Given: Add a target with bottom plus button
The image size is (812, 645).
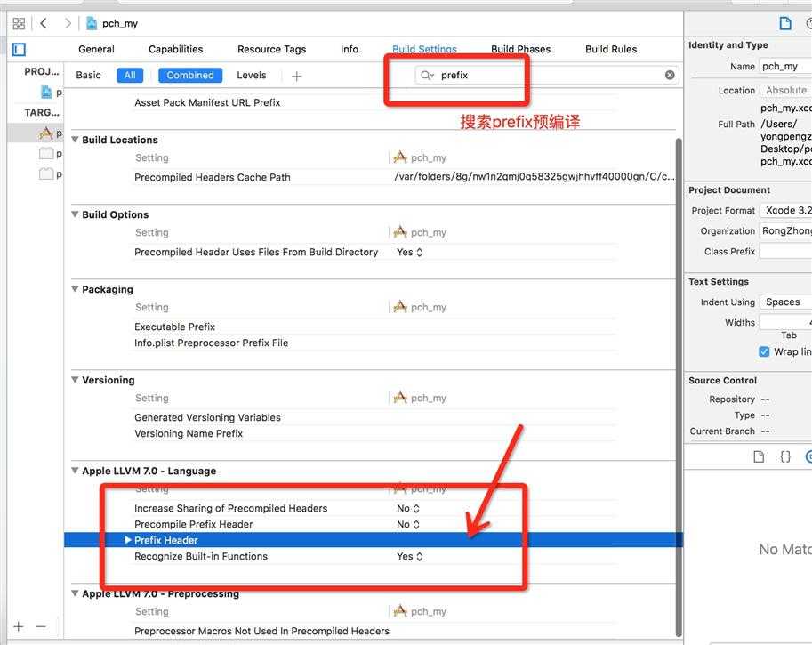Looking at the screenshot, I should pyautogui.click(x=19, y=627).
